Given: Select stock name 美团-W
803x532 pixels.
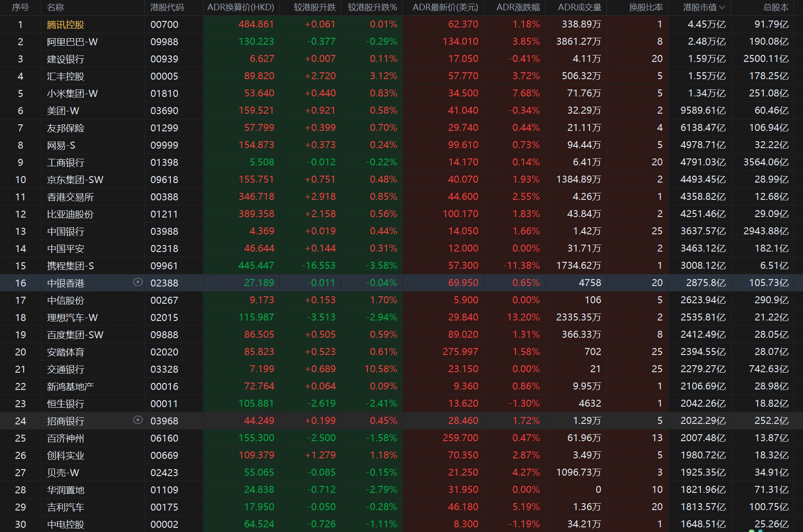Looking at the screenshot, I should (x=63, y=111).
